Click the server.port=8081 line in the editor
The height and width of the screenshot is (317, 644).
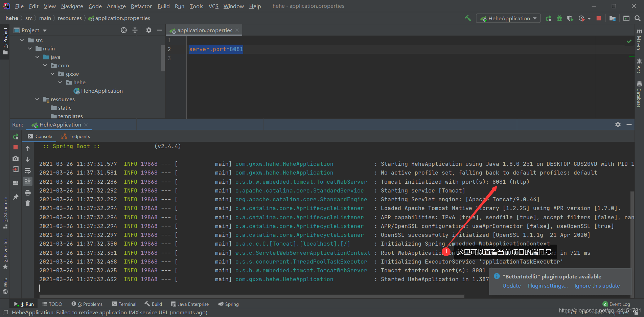click(x=216, y=49)
